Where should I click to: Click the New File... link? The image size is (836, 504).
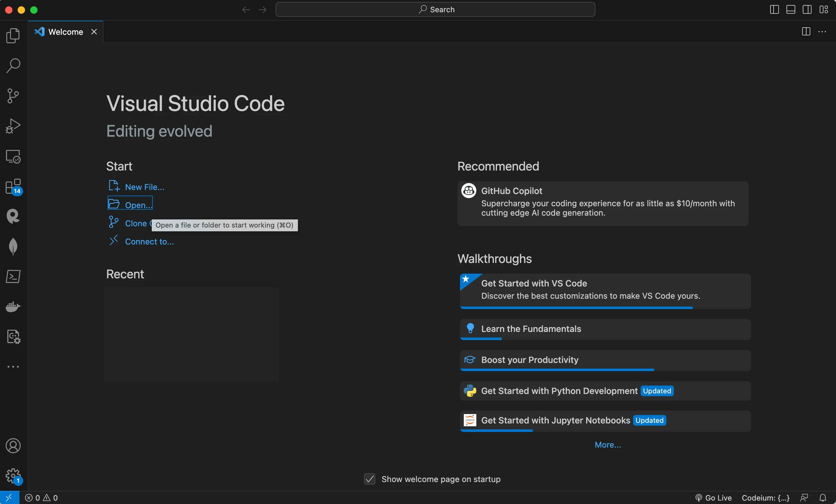pos(145,187)
